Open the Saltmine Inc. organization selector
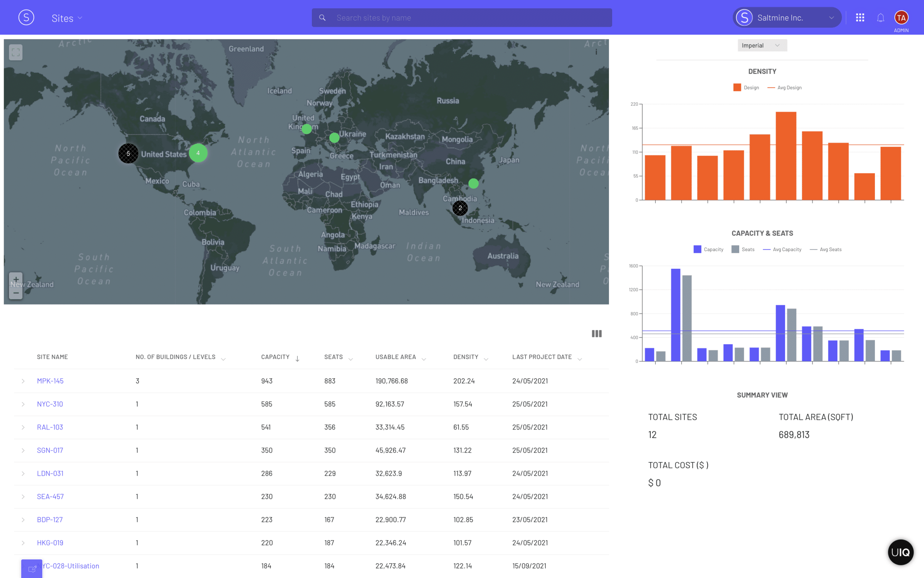The image size is (924, 578). pyautogui.click(x=786, y=18)
